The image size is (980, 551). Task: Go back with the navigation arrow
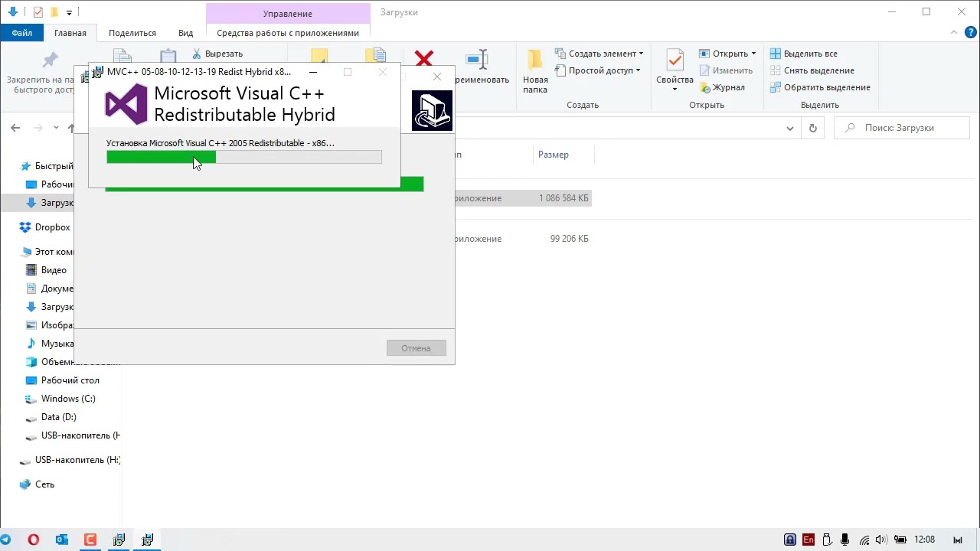(16, 128)
